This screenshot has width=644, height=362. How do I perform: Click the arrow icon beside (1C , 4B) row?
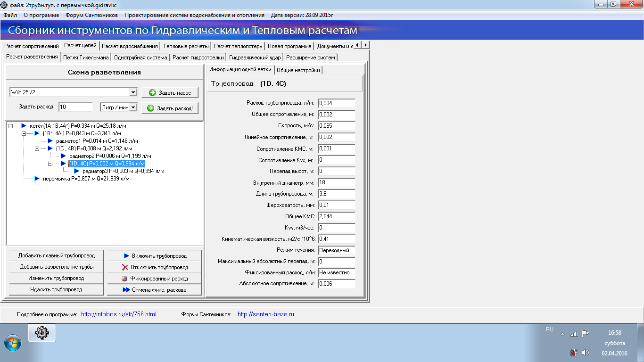tap(50, 148)
